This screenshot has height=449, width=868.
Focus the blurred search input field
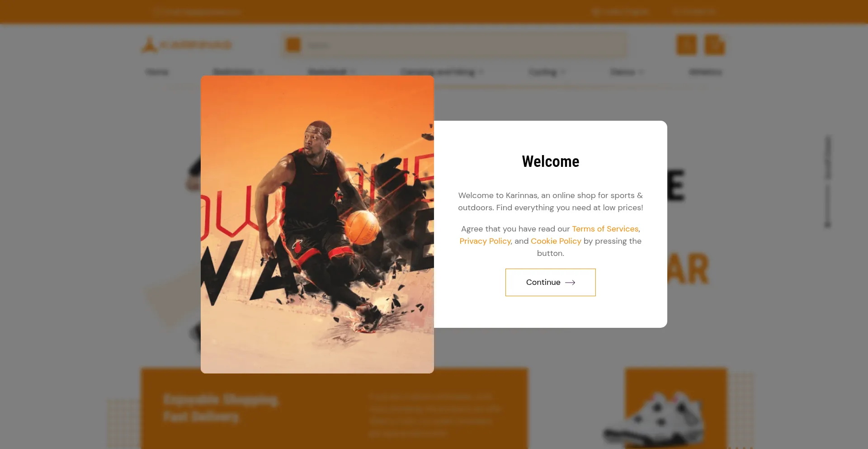click(463, 45)
